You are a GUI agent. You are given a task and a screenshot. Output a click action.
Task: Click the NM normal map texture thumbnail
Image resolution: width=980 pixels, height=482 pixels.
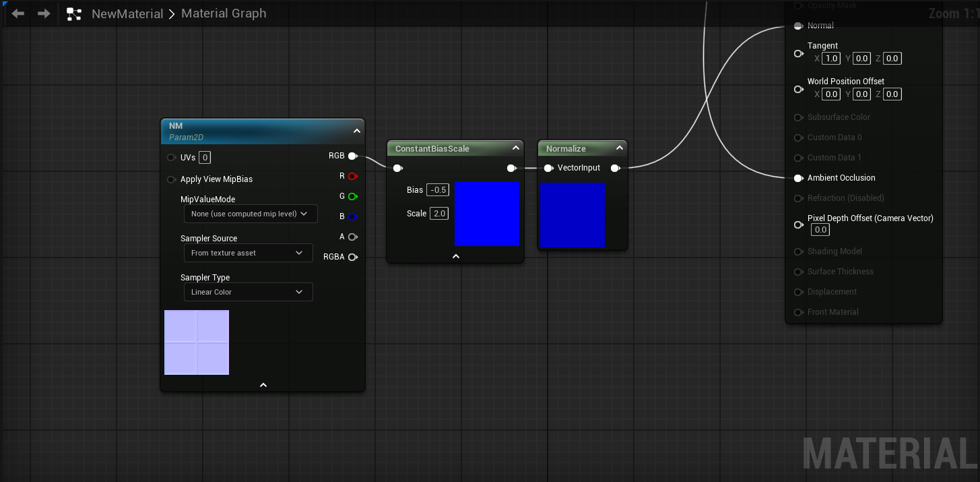pyautogui.click(x=197, y=342)
